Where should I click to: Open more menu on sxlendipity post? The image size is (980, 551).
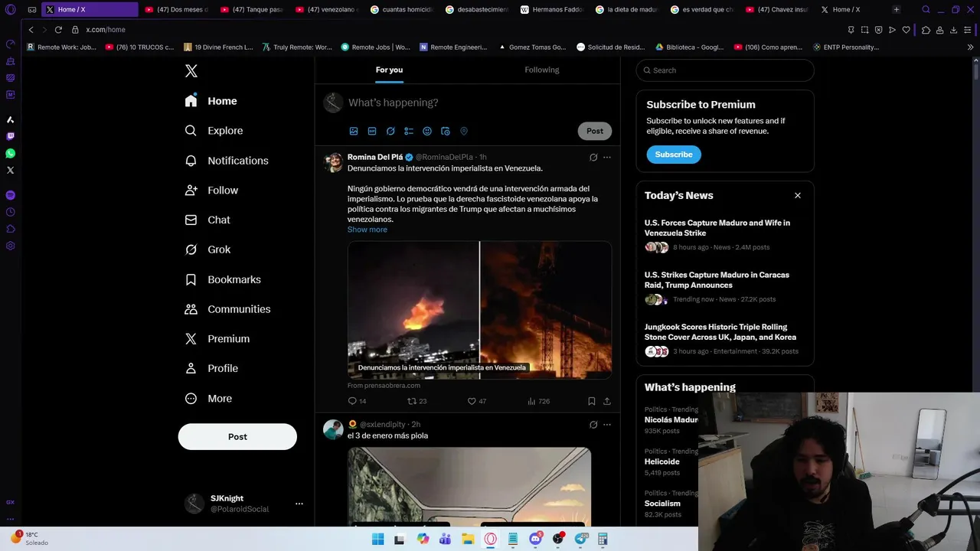coord(607,425)
